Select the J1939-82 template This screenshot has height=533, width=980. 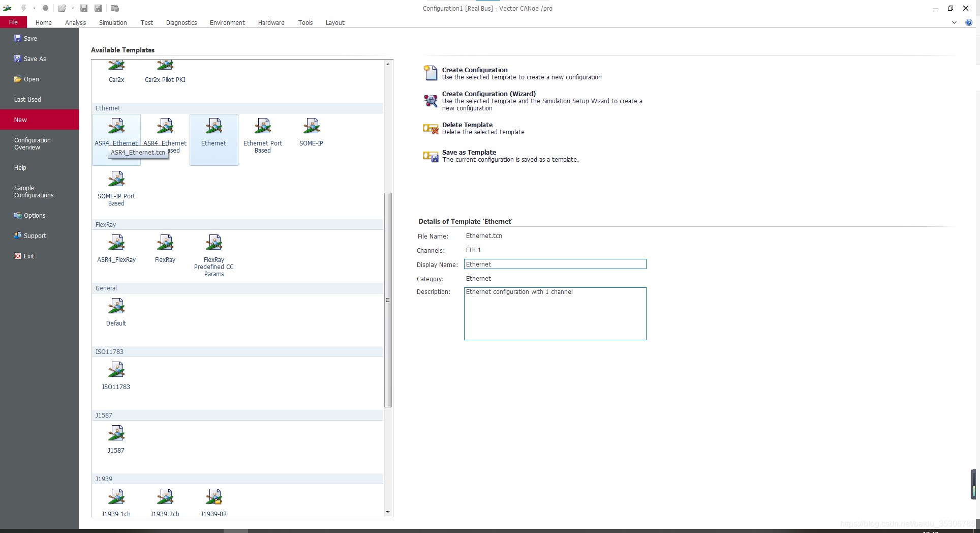214,503
